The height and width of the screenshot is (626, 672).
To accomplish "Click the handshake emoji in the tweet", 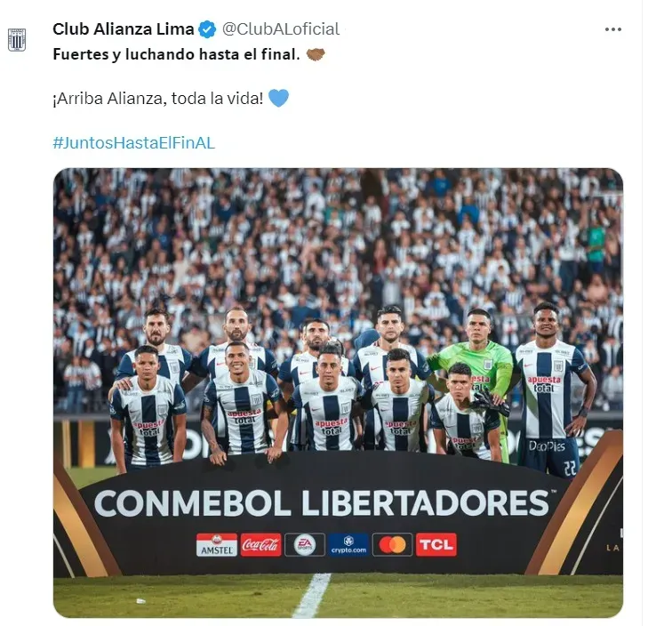I will (x=316, y=54).
